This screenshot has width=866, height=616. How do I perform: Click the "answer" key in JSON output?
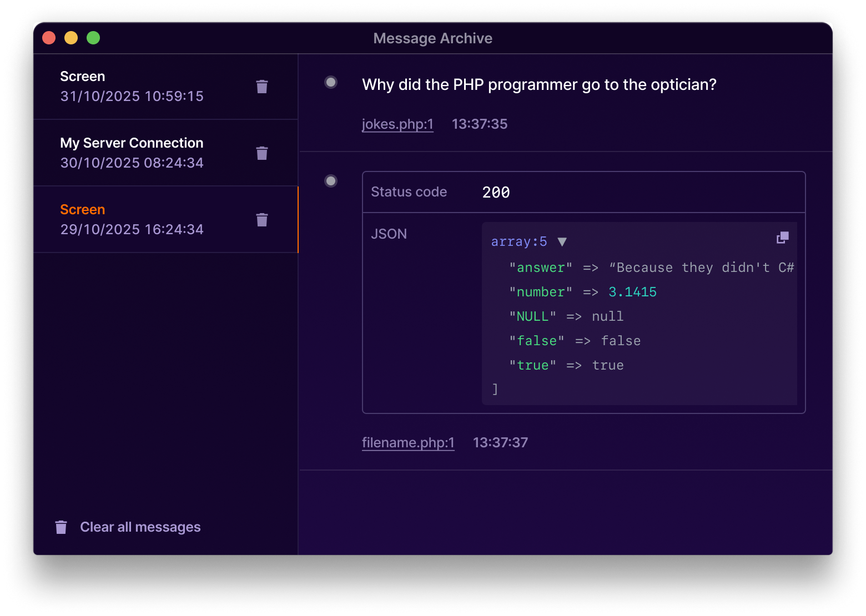pos(541,268)
